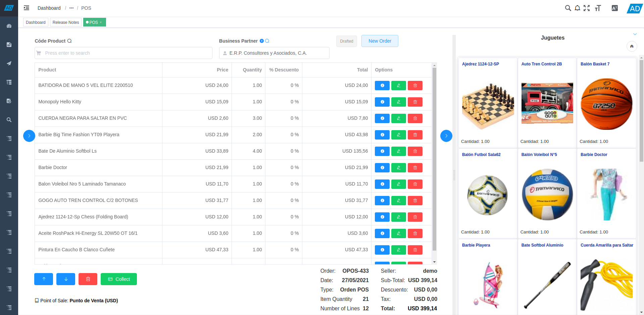Delete the Monopoly Hello Kitty line
The width and height of the screenshot is (644, 315).
[x=415, y=102]
